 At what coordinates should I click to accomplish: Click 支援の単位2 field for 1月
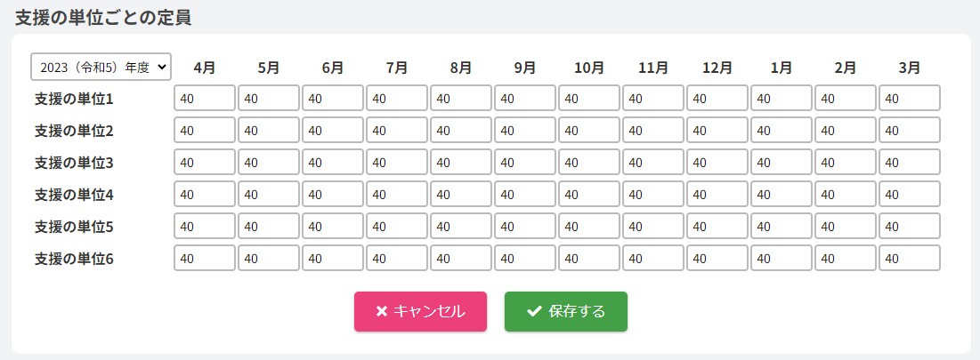pos(782,131)
